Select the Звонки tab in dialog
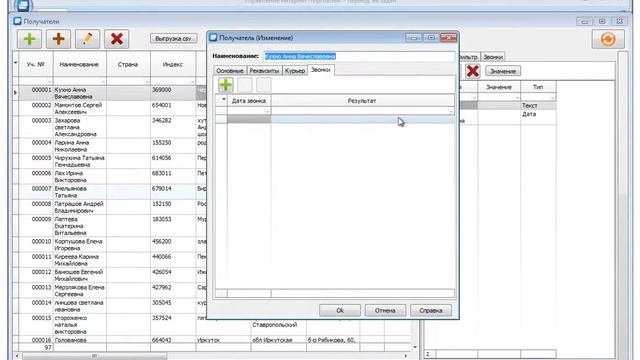This screenshot has width=640, height=360. tap(321, 70)
